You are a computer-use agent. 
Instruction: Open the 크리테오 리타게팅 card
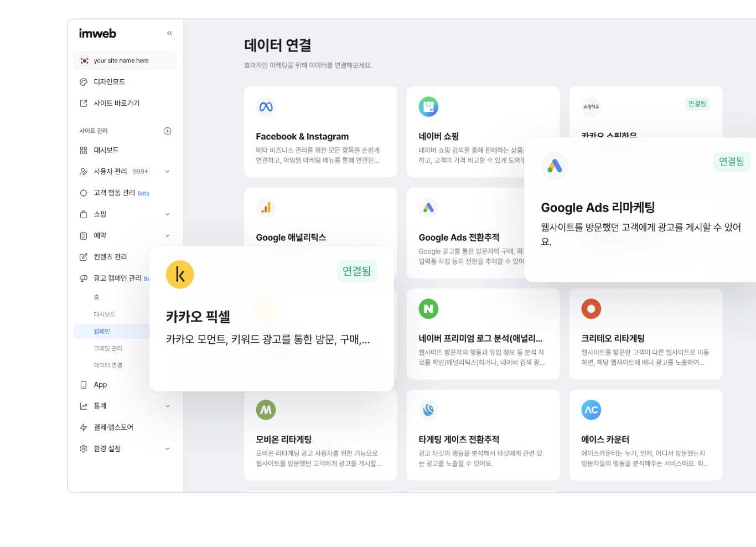646,334
